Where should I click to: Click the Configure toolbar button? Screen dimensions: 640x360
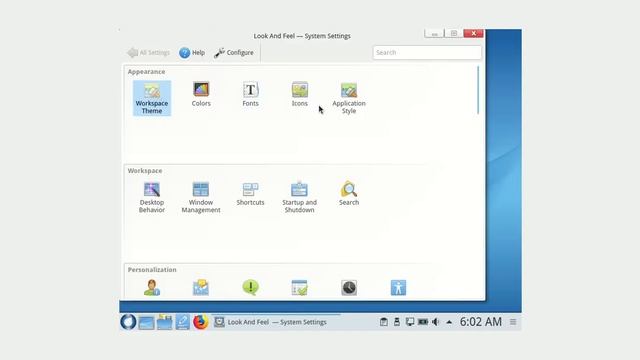pos(234,53)
